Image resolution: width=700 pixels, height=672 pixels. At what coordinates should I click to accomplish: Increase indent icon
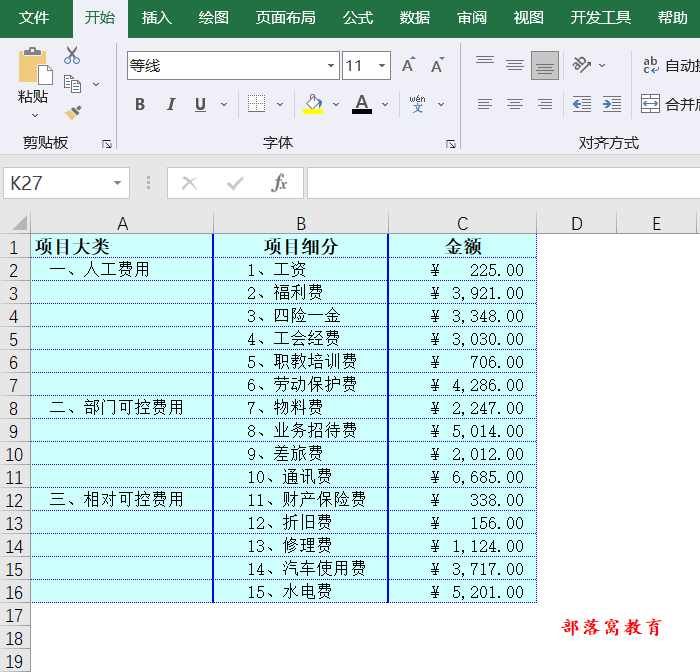612,104
